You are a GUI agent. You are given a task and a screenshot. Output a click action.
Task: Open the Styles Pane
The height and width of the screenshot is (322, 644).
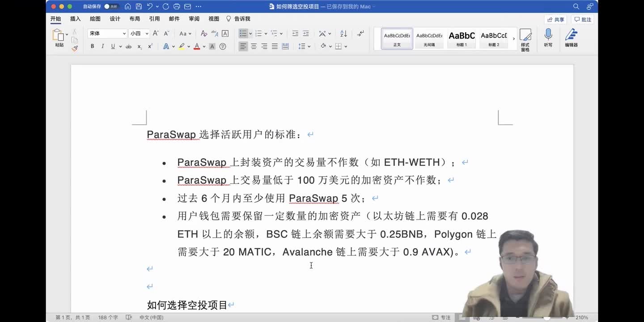[x=525, y=39]
